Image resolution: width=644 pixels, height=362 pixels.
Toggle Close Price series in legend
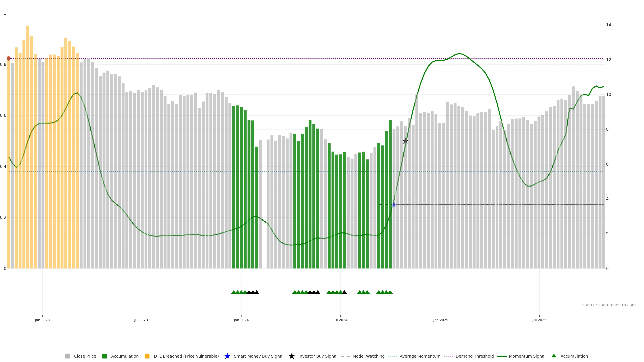pos(85,356)
